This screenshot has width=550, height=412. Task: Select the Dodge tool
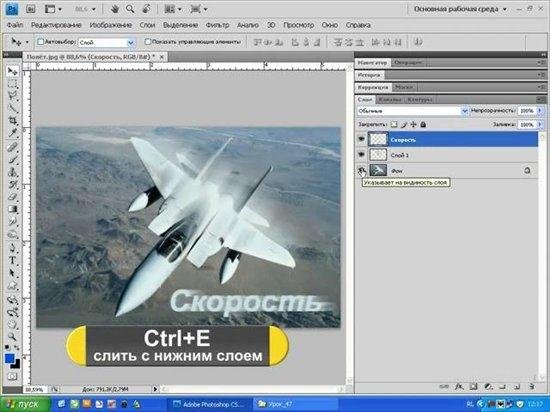pos(12,234)
